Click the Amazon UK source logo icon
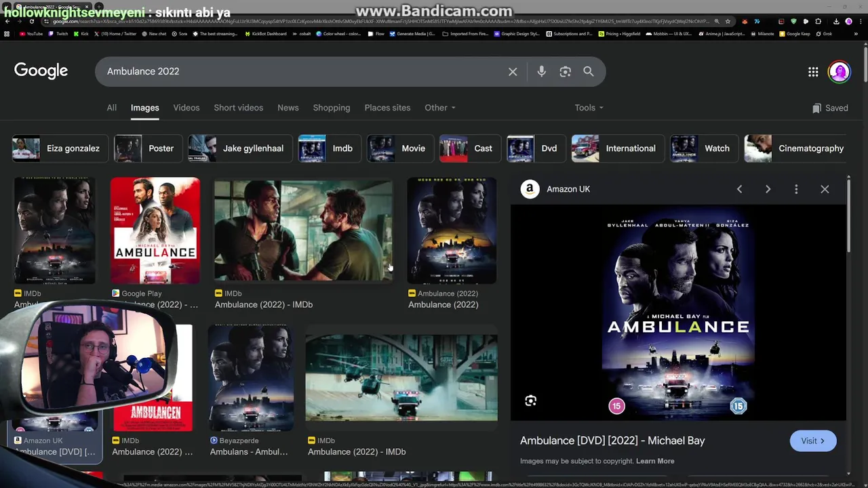This screenshot has height=488, width=868. [530, 189]
